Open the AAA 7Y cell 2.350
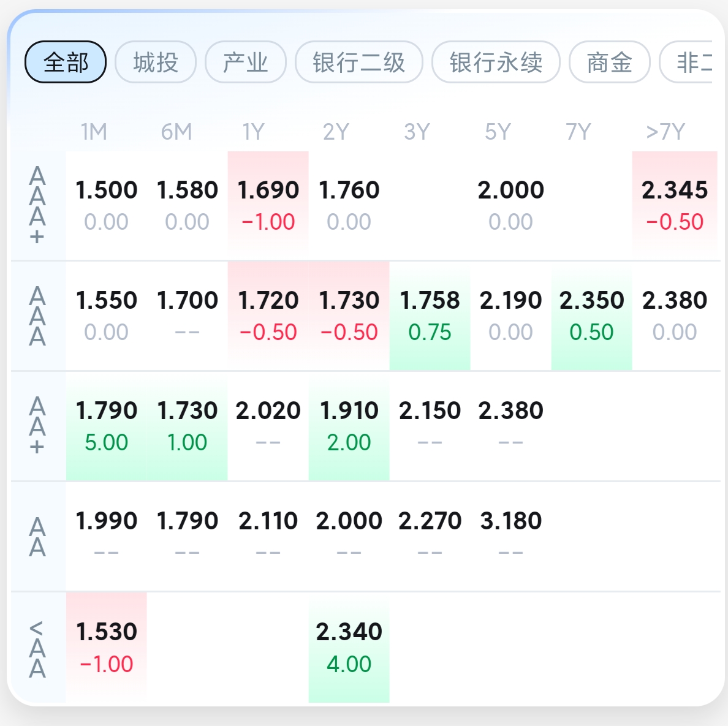 591,316
